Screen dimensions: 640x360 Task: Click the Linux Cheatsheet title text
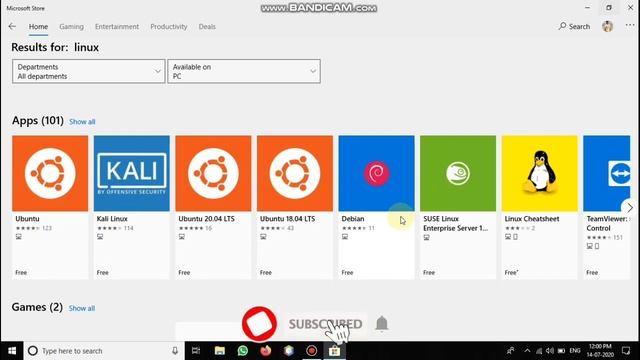click(532, 219)
